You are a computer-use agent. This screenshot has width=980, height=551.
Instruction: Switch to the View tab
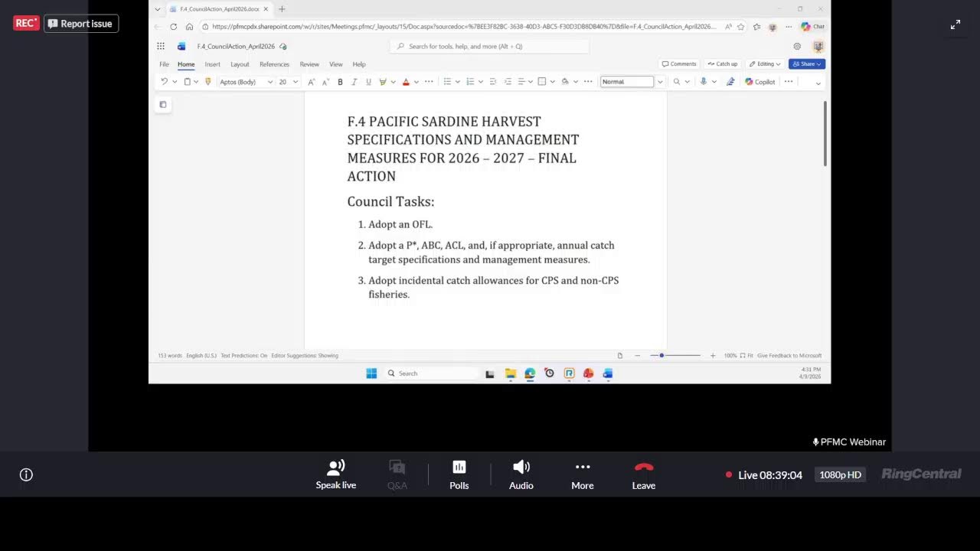(336, 64)
